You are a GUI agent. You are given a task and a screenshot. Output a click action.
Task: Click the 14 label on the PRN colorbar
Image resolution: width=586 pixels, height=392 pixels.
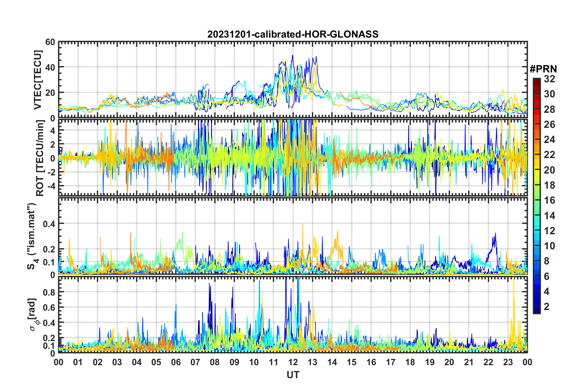click(x=549, y=216)
